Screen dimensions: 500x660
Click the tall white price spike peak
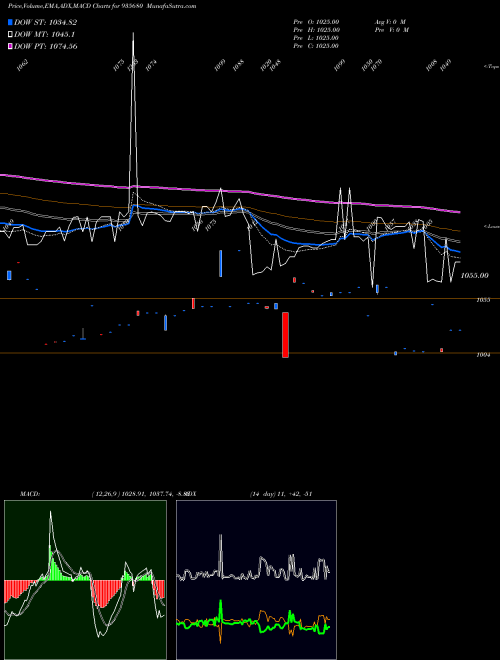(x=133, y=34)
